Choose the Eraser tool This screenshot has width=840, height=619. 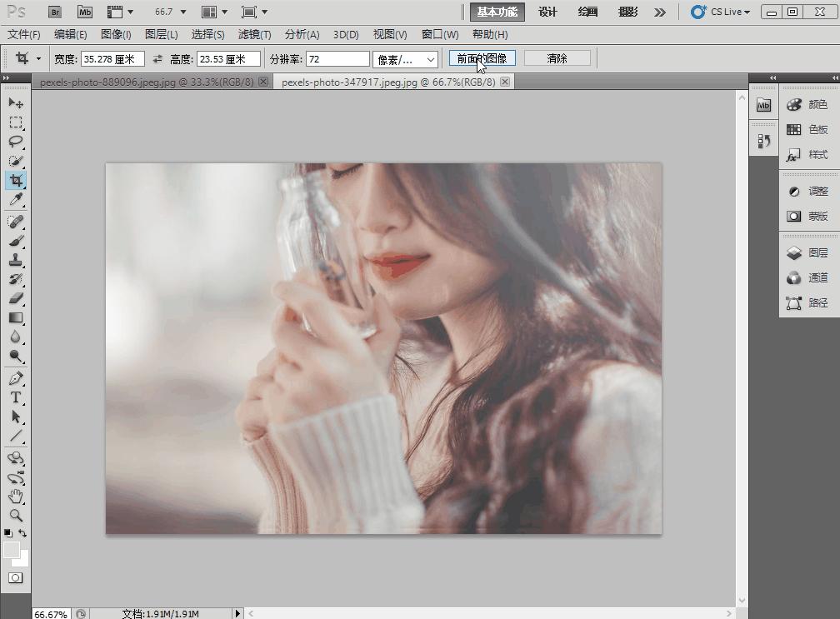click(15, 298)
